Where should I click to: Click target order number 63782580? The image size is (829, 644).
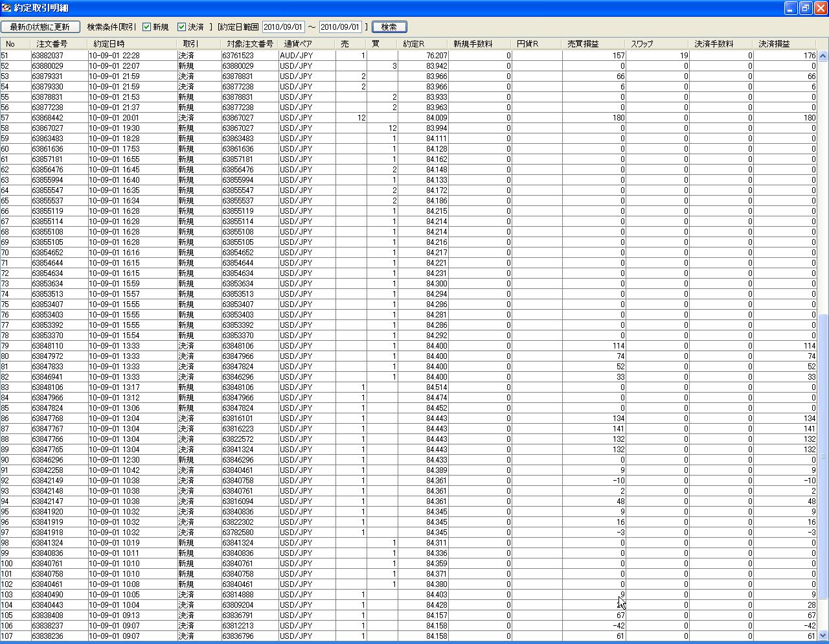tap(238, 533)
